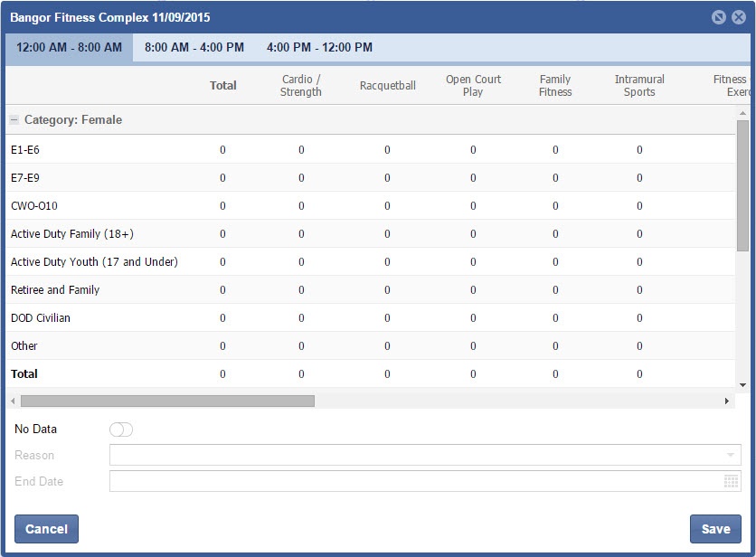Screen dimensions: 756x557
Task: Switch to the 8:00 AM - 4:00 PM tab
Action: pyautogui.click(x=194, y=48)
